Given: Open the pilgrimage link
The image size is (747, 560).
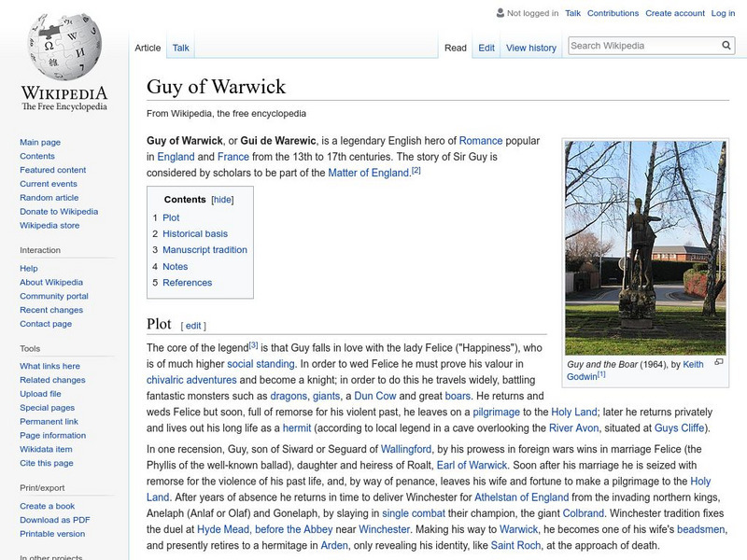Looking at the screenshot, I should [x=496, y=413].
